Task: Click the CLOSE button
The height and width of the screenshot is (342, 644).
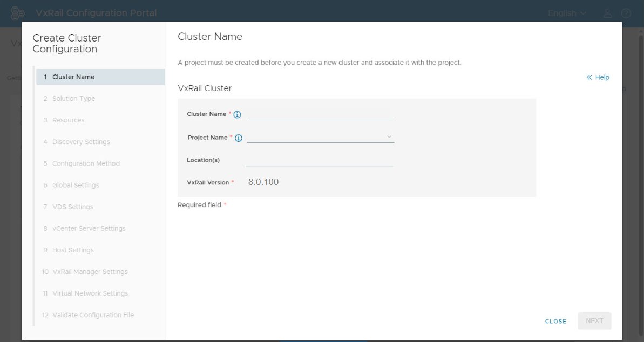Action: [x=555, y=321]
